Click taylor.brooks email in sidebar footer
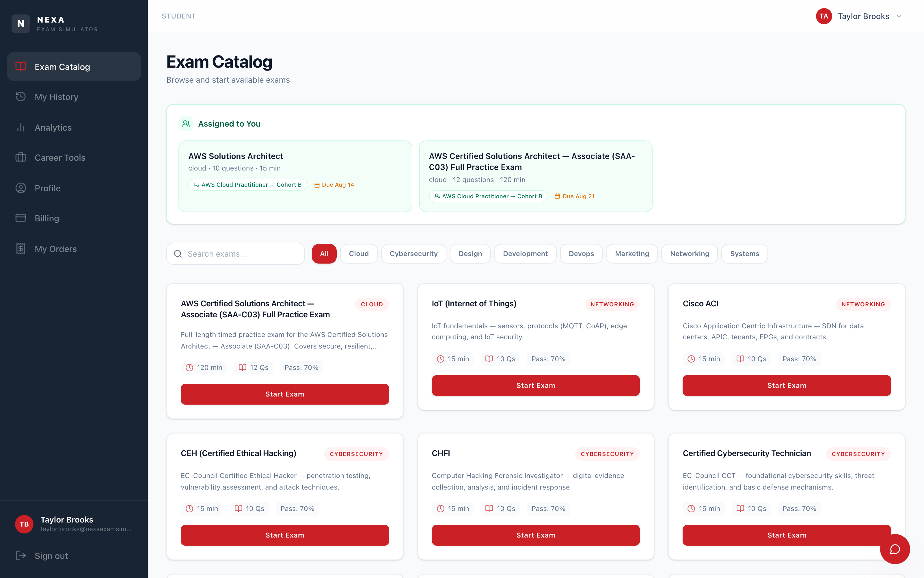 pyautogui.click(x=86, y=529)
